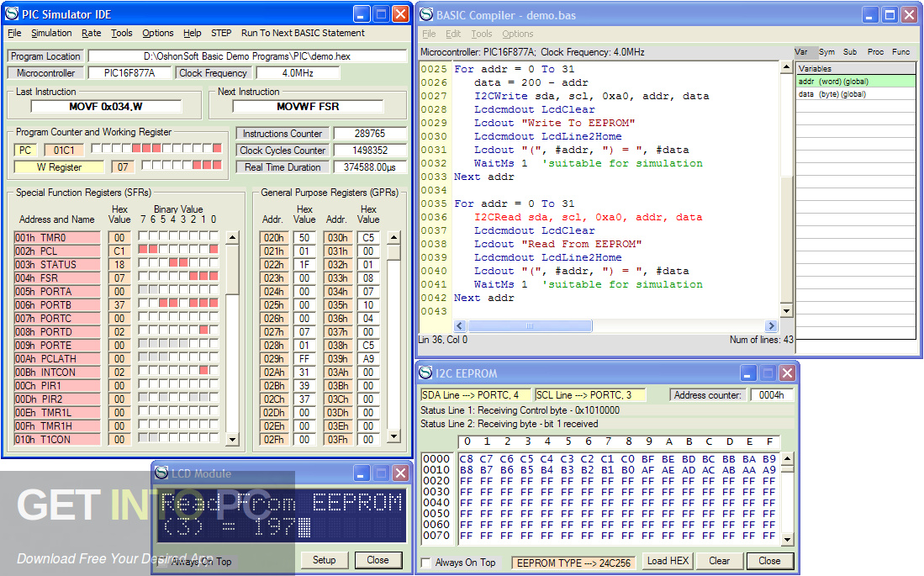Screen dimensions: 924x576
Task: Click code editor vertical scroll down arrow
Action: point(786,310)
